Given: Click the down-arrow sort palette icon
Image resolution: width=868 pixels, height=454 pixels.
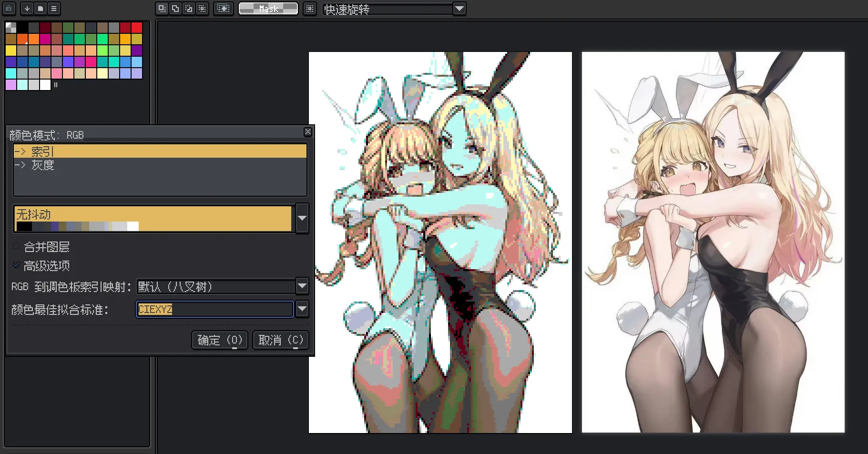Looking at the screenshot, I should point(27,9).
